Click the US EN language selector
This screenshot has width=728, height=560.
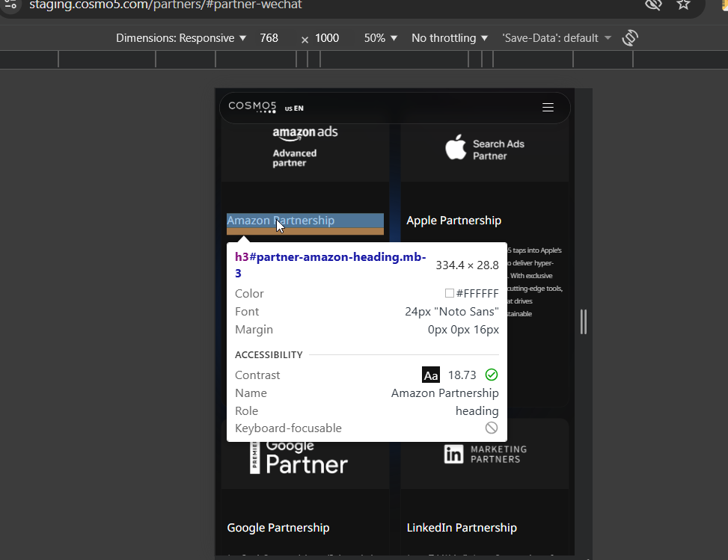pyautogui.click(x=294, y=108)
